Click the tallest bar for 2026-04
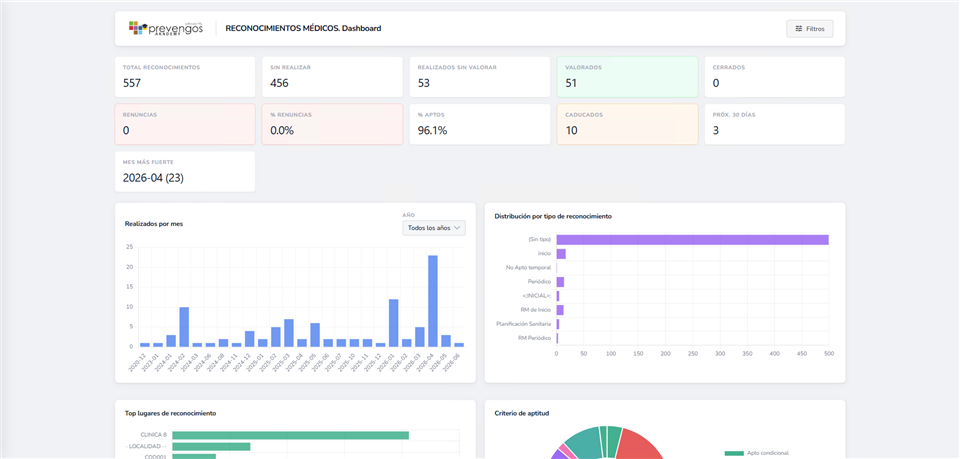The height and width of the screenshot is (459, 960). [x=433, y=301]
